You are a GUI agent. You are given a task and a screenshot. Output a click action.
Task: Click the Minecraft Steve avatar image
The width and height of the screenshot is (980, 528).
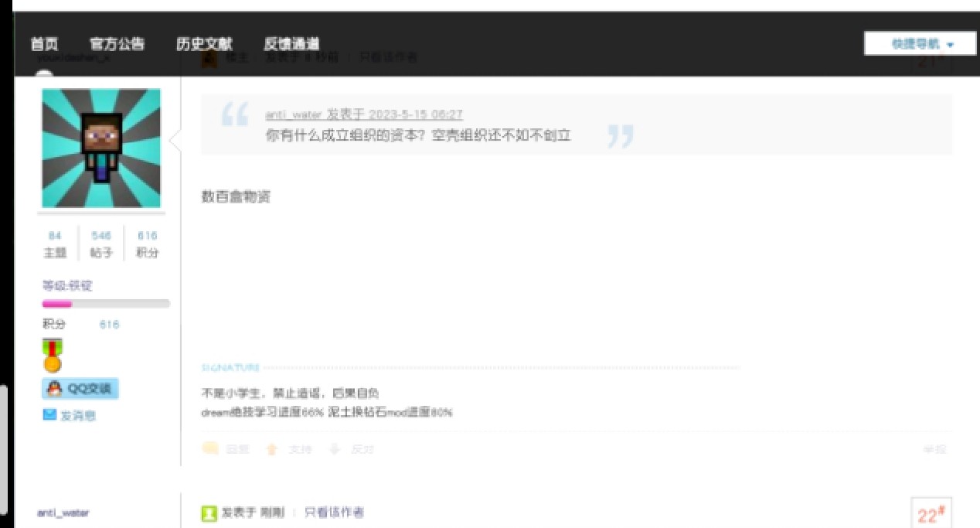tap(101, 148)
